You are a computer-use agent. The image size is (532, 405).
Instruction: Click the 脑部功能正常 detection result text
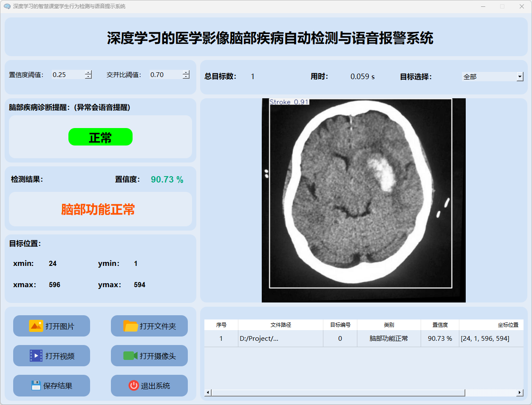[98, 209]
